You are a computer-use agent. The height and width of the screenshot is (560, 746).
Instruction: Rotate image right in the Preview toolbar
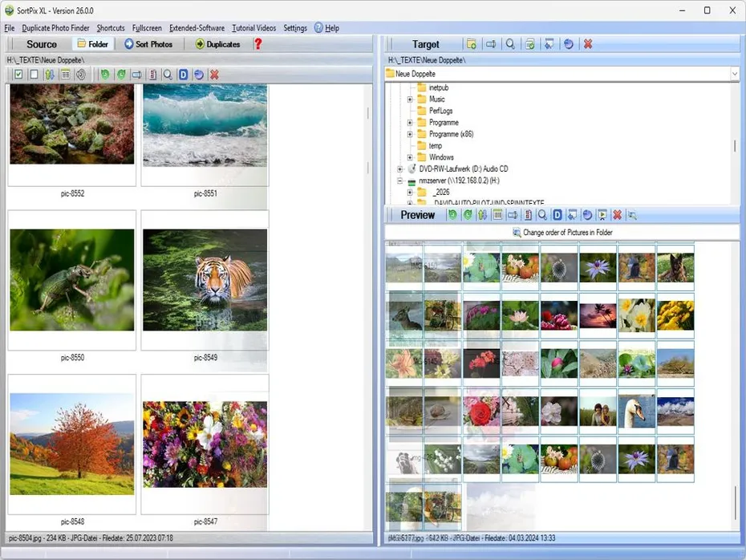click(x=468, y=215)
